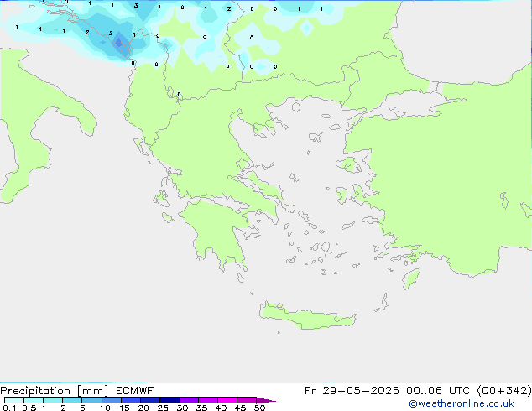Open the weatheronline.co.uk copyright link
The image size is (532, 411).
pyautogui.click(x=462, y=403)
